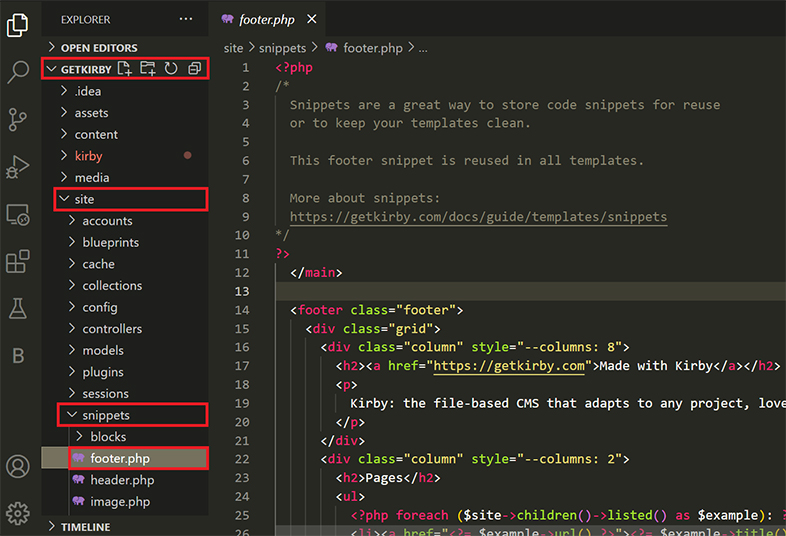This screenshot has width=786, height=536.
Task: Open the Search view in the activity bar
Action: click(18, 72)
